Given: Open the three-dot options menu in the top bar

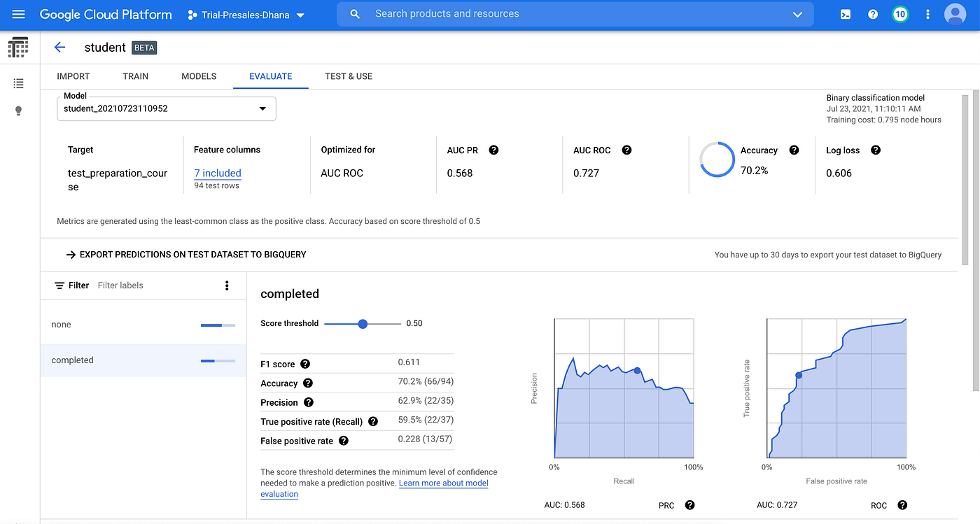Looking at the screenshot, I should pyautogui.click(x=927, y=14).
